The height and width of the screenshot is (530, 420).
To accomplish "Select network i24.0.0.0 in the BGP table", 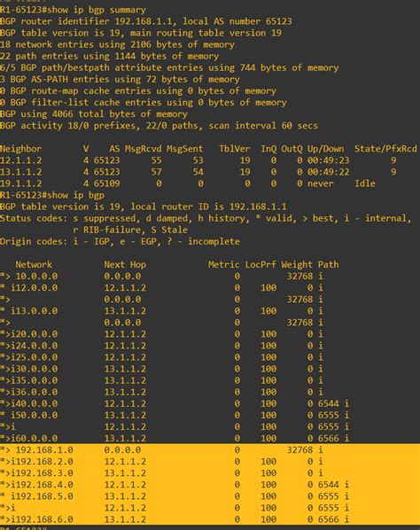I will (x=35, y=346).
